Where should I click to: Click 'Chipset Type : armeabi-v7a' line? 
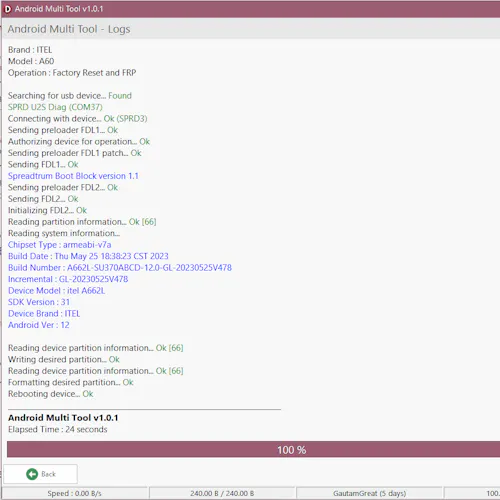[x=60, y=245]
